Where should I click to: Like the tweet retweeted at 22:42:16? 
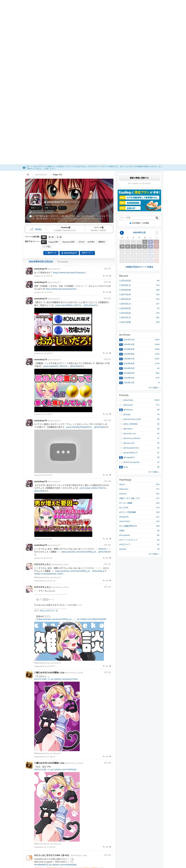pos(110,581)
